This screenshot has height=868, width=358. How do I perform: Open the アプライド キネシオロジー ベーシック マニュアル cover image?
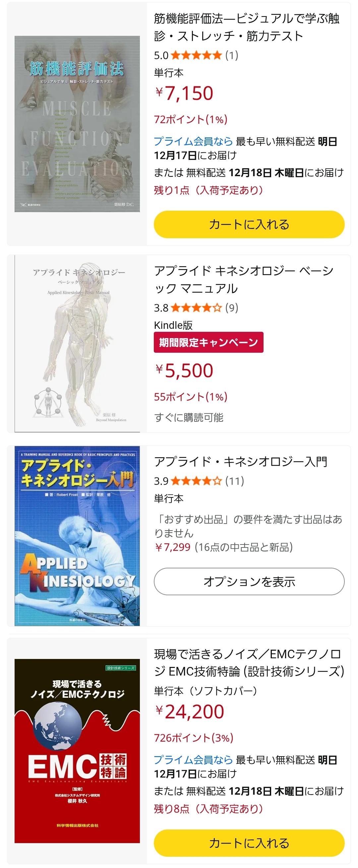tap(77, 343)
